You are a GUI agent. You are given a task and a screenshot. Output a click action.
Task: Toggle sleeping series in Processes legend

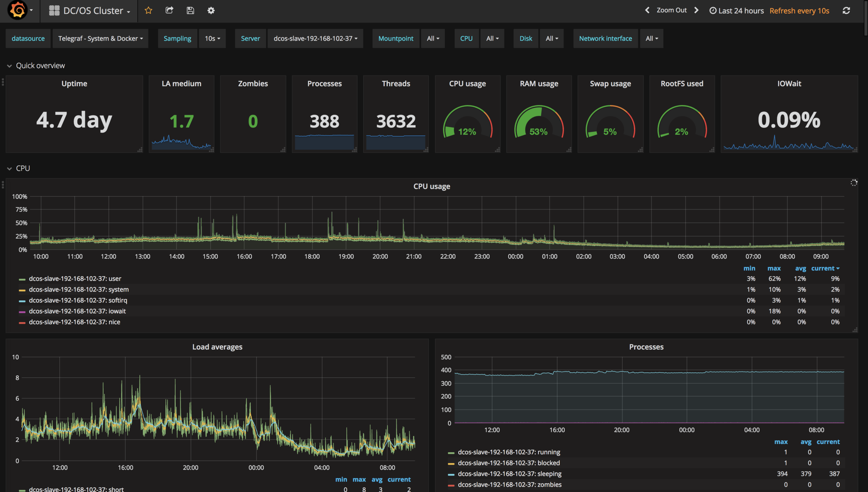509,474
